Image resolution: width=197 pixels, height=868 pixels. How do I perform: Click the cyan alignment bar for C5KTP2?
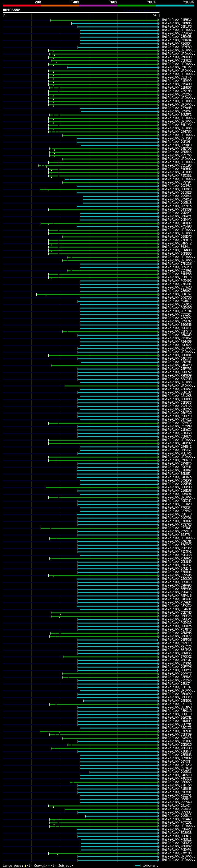(113, 67)
